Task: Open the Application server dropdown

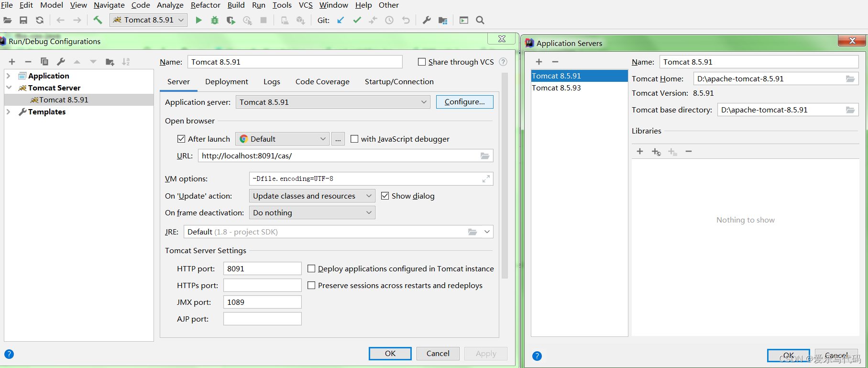Action: pyautogui.click(x=333, y=102)
